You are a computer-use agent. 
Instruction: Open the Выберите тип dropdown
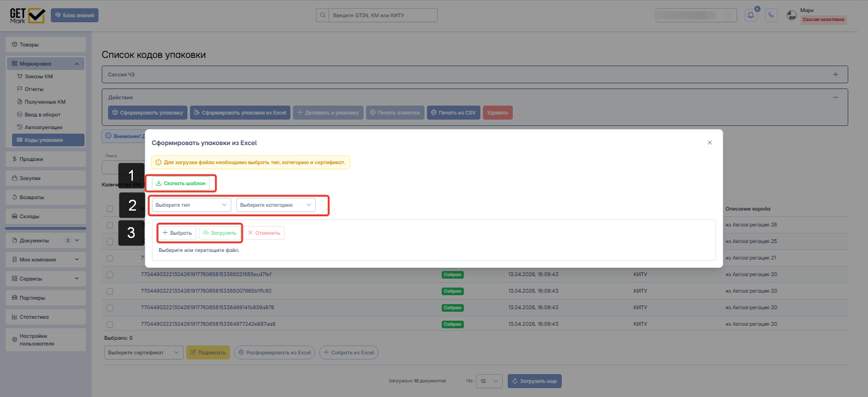(x=191, y=205)
